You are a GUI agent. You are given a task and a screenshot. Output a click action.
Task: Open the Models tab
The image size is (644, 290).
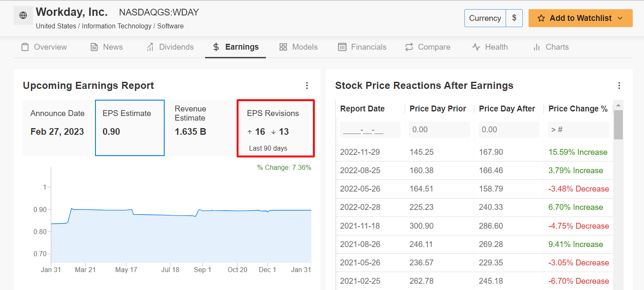click(x=298, y=47)
